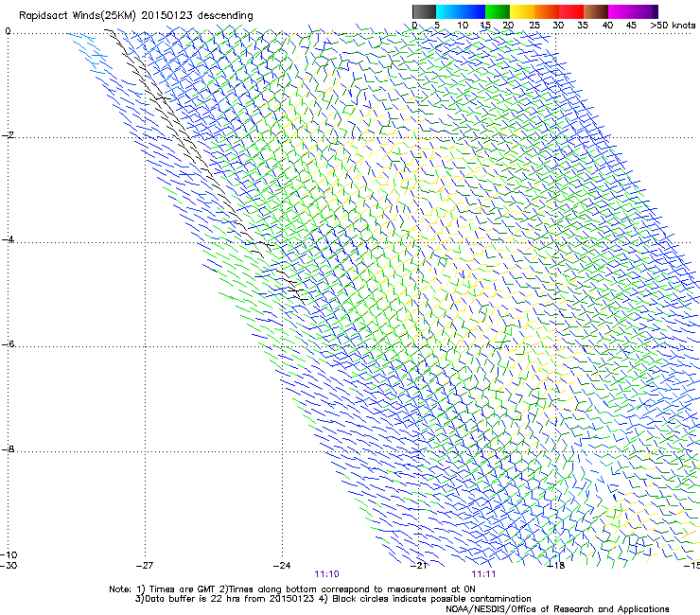Click the '-27' longitude axis label

(x=145, y=566)
